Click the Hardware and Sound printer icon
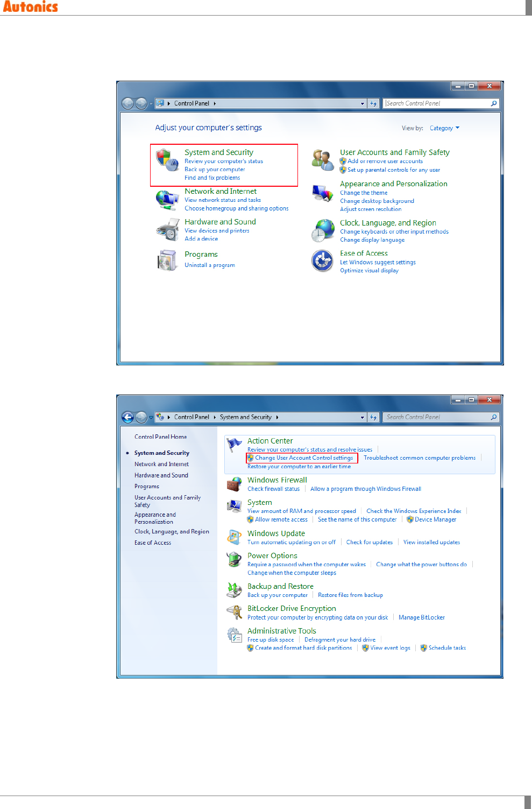Image resolution: width=532 pixels, height=809 pixels. (167, 230)
